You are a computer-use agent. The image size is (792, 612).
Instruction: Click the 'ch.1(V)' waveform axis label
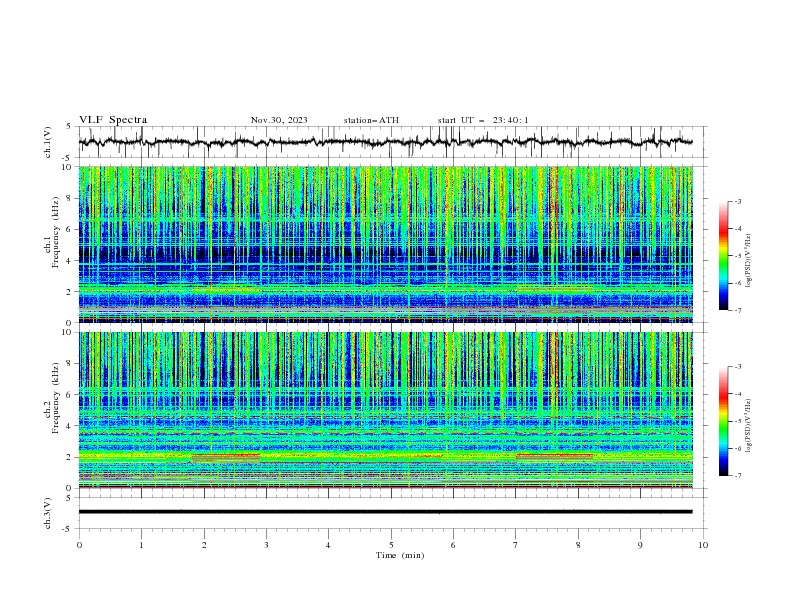pos(48,142)
